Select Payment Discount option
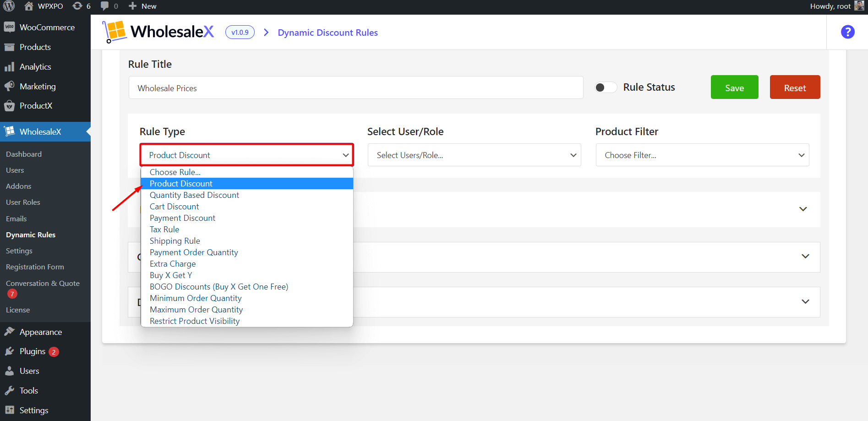 tap(247, 218)
